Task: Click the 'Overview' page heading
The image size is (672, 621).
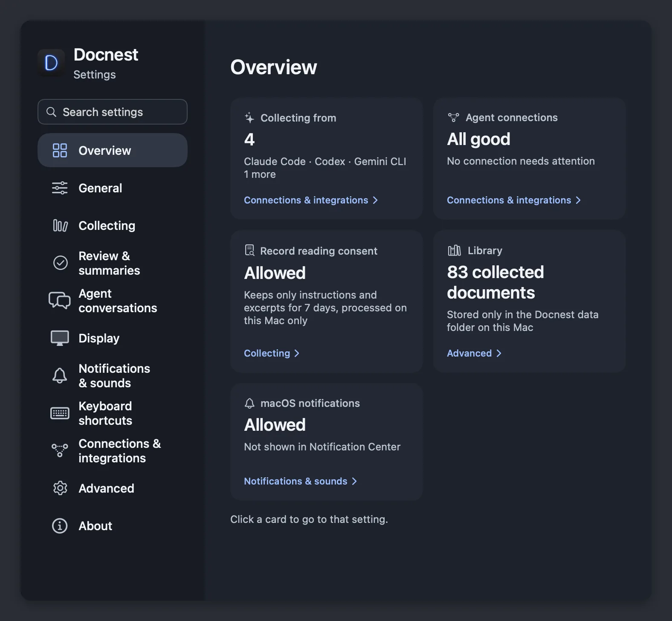Action: [273, 67]
